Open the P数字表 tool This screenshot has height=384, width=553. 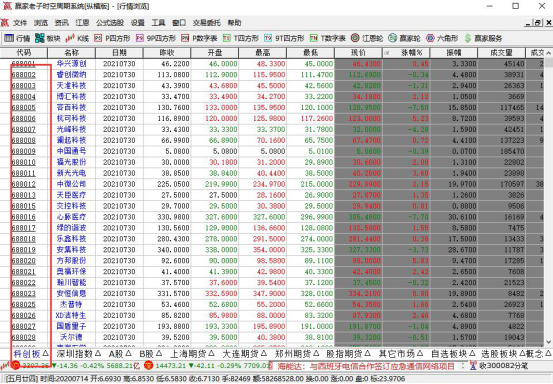pos(199,38)
